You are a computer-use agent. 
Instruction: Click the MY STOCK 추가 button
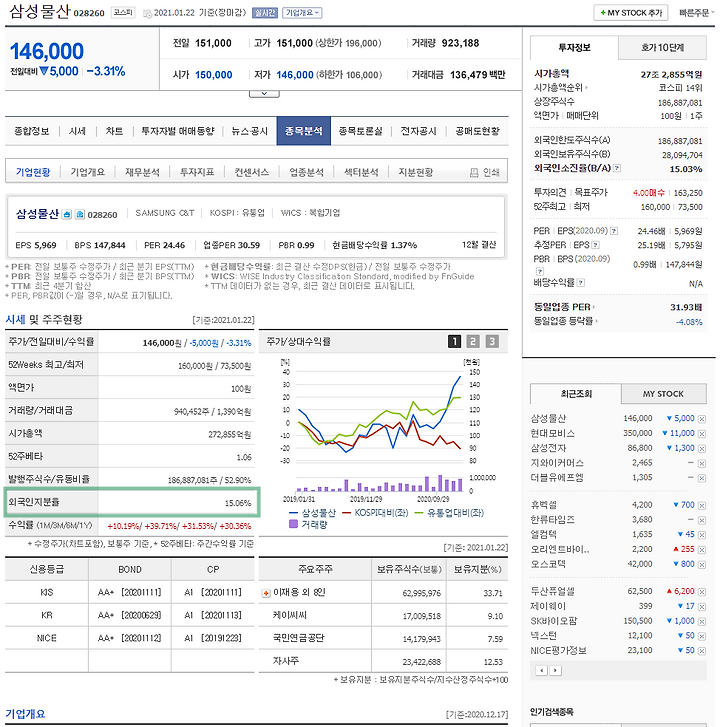(x=631, y=13)
